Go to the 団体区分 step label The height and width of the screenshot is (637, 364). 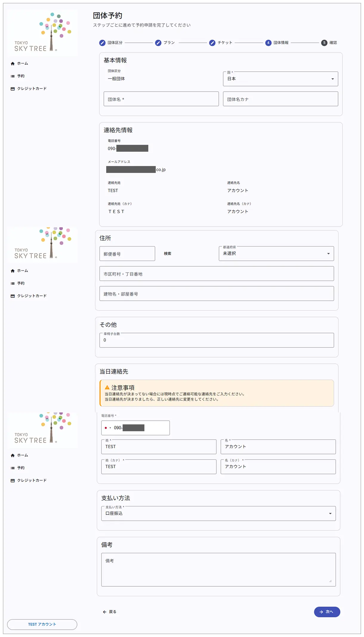[x=115, y=43]
